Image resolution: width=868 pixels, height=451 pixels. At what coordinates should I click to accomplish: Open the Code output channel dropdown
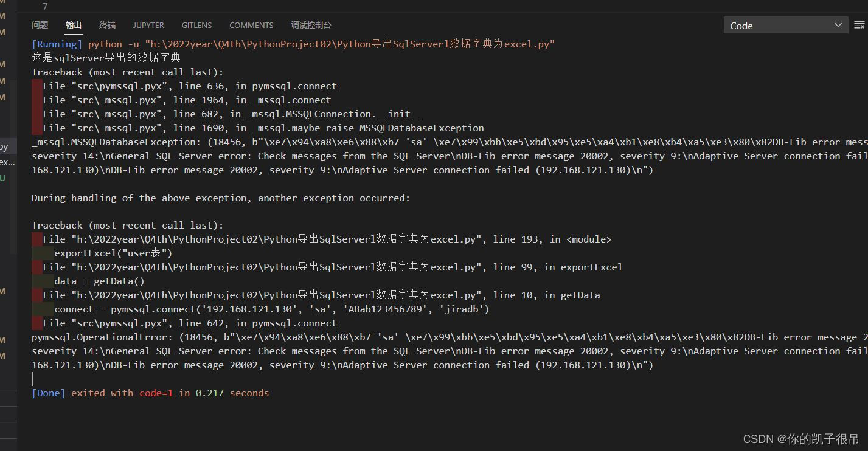786,25
